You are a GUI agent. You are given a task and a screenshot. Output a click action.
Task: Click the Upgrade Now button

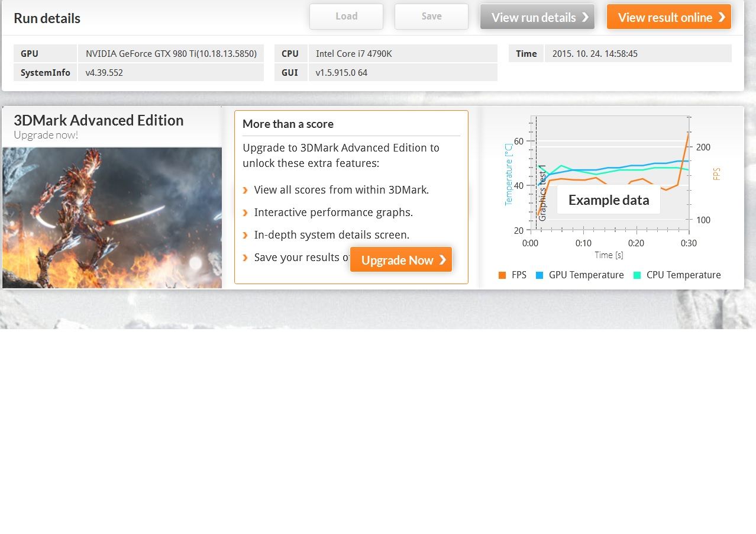point(401,260)
